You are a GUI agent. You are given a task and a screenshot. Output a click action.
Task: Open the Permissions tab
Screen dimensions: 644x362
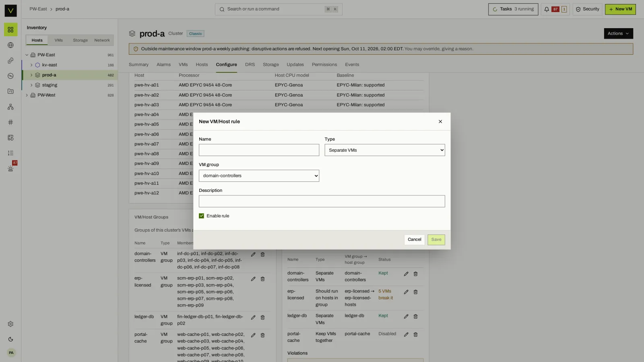click(x=324, y=65)
